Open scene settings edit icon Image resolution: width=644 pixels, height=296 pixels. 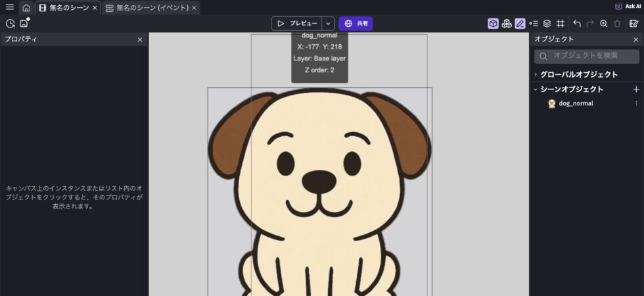[x=633, y=24]
